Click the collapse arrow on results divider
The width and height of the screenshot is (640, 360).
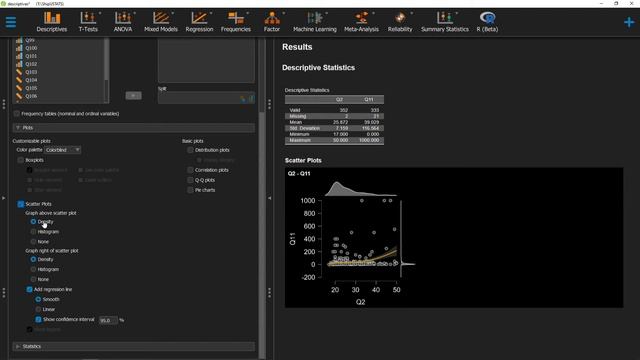(x=269, y=198)
